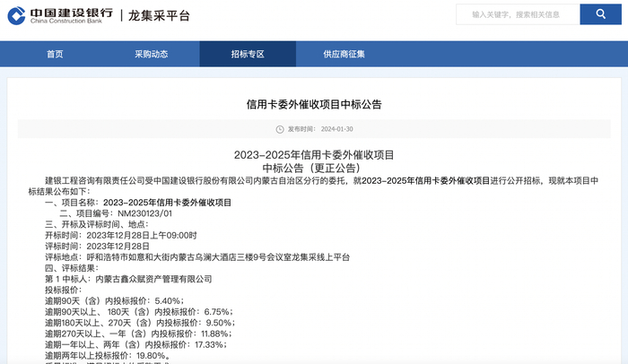628x364 pixels.
Task: Click the bid rate line with 11.88%
Action: click(138, 334)
